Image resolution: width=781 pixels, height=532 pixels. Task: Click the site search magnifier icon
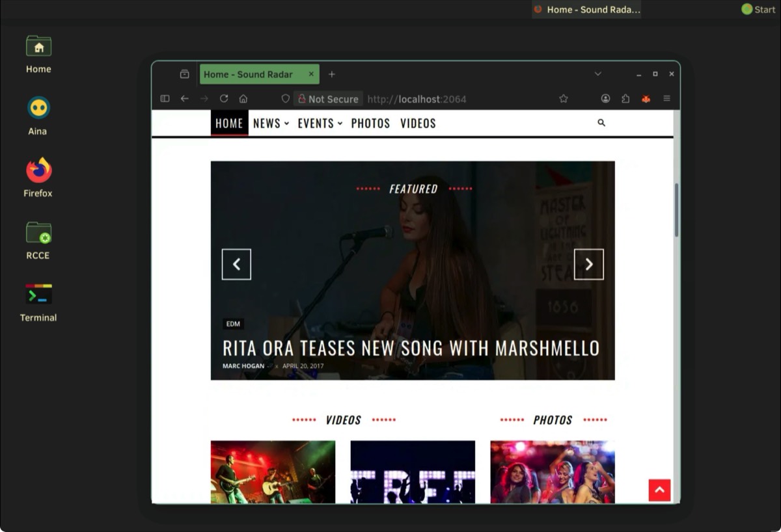601,123
